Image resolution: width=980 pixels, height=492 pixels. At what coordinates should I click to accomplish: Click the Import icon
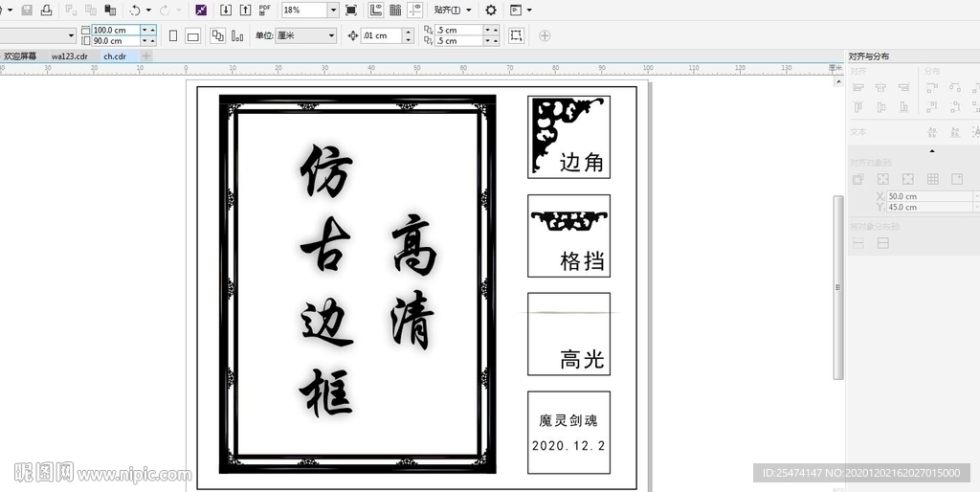click(226, 10)
